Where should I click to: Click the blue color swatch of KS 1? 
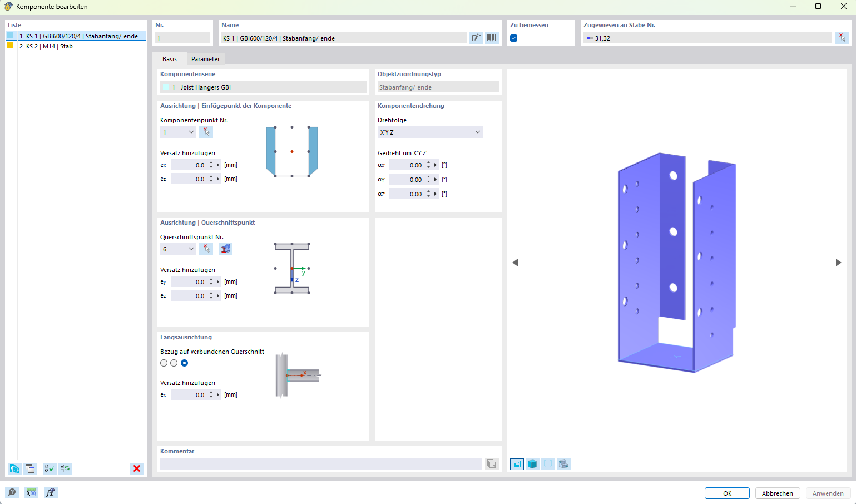click(x=10, y=36)
